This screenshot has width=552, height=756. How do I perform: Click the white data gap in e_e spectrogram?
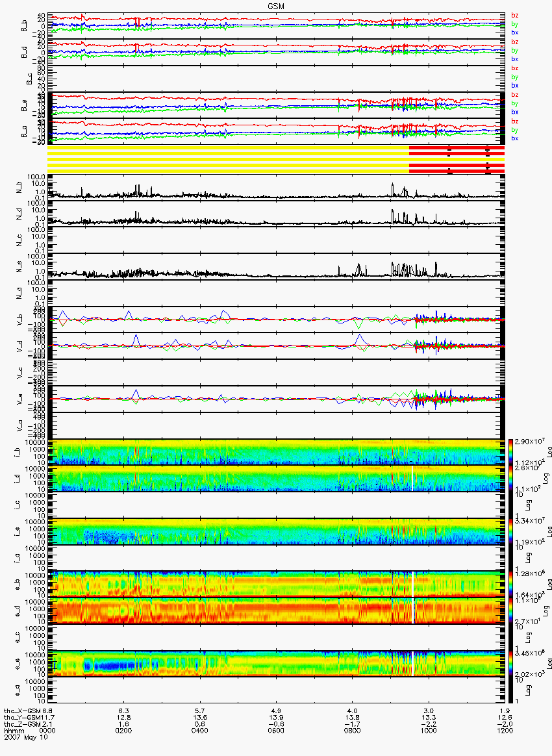pos(412,664)
